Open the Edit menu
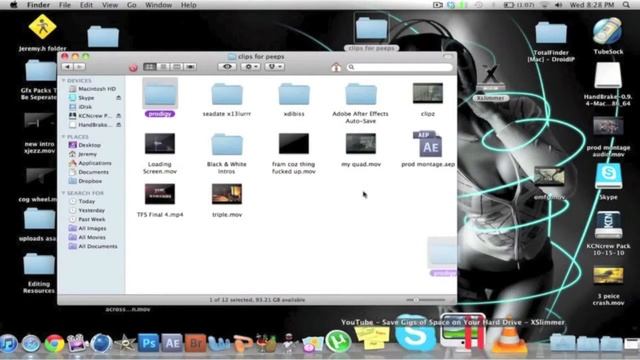The width and height of the screenshot is (640, 360). pos(86,5)
